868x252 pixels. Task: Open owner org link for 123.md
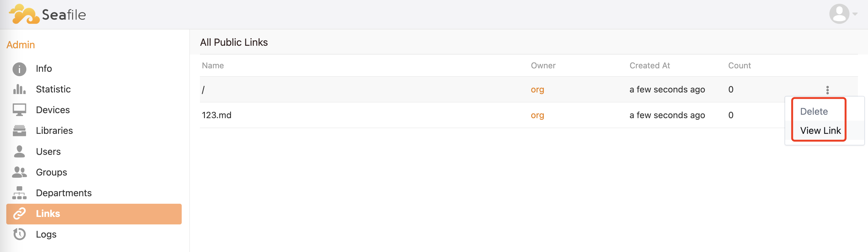tap(537, 115)
